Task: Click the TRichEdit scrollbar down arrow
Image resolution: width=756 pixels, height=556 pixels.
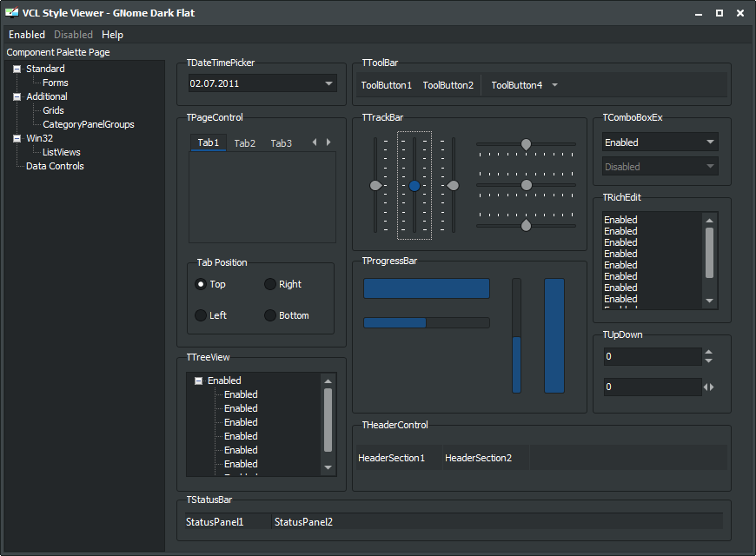Action: [709, 301]
